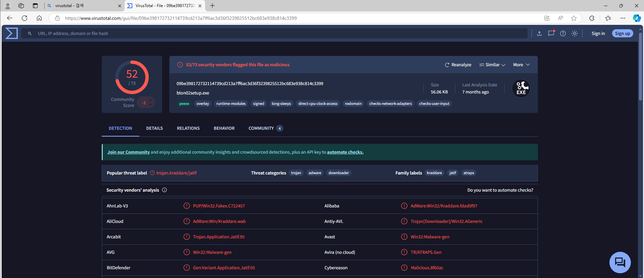Click the automate checks link
The image size is (644, 278).
click(x=345, y=152)
